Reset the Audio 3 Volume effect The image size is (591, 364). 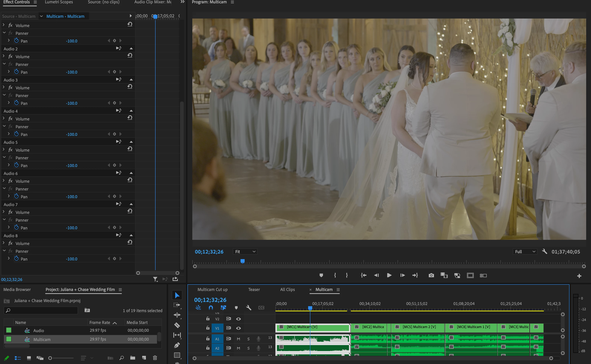tap(130, 86)
